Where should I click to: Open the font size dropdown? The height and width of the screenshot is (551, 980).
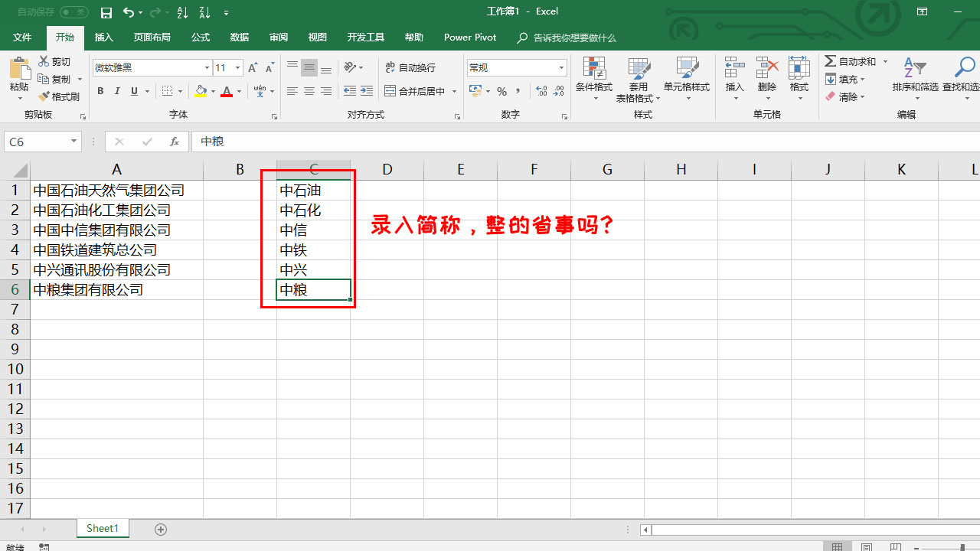click(x=237, y=68)
